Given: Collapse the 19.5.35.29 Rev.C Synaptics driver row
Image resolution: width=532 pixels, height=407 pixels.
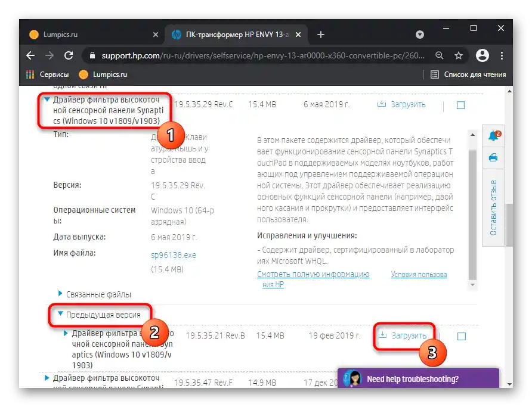Looking at the screenshot, I should pos(47,100).
